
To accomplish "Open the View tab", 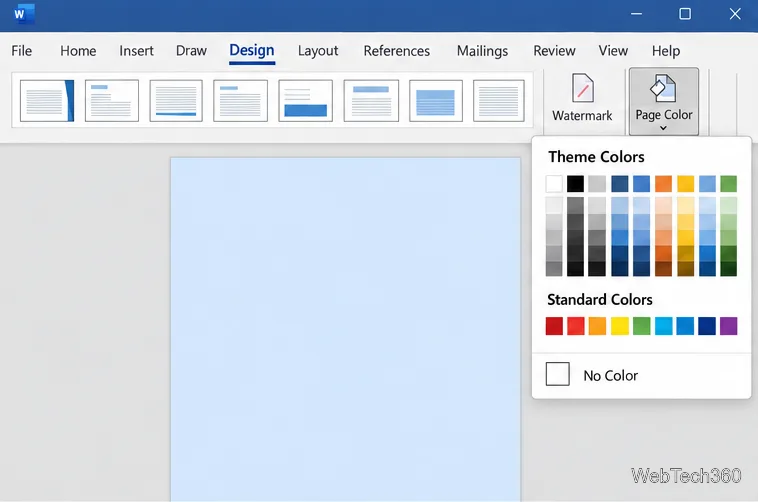I will coord(613,51).
